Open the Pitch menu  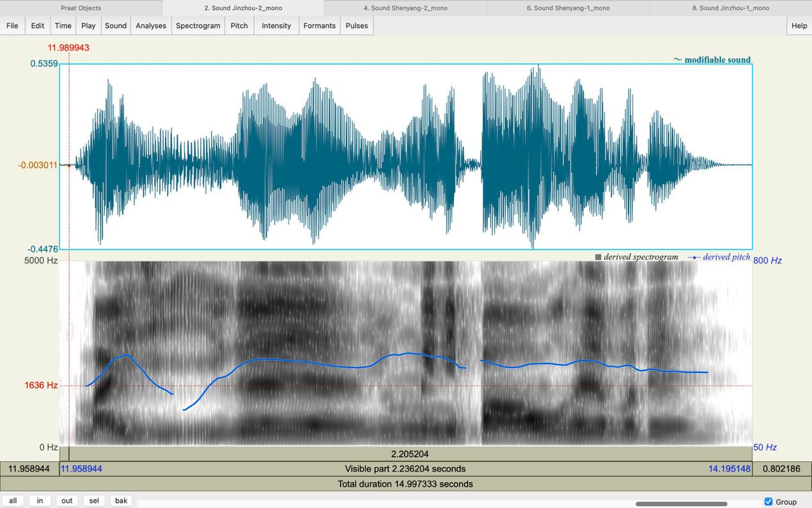coord(239,26)
